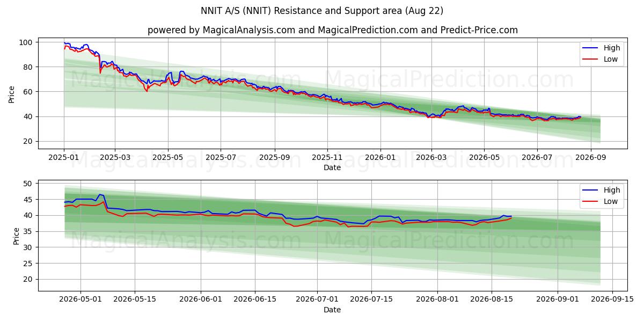Click the '100' price tick on the top chart
Image resolution: width=644 pixels, height=322 pixels.
[x=27, y=42]
